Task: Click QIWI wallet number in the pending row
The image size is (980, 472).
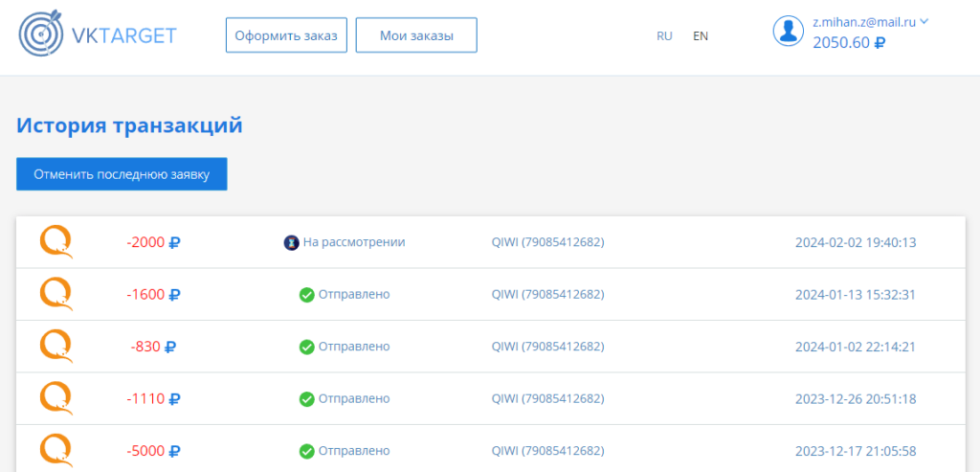Action: tap(547, 242)
